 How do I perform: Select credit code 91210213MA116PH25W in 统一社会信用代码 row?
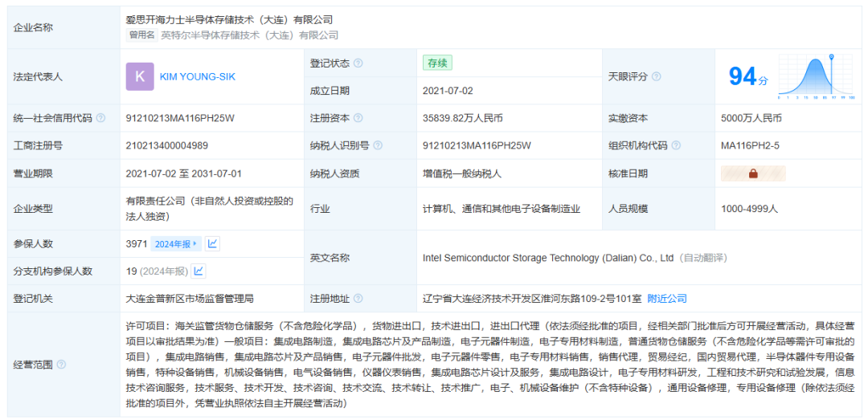click(x=181, y=118)
